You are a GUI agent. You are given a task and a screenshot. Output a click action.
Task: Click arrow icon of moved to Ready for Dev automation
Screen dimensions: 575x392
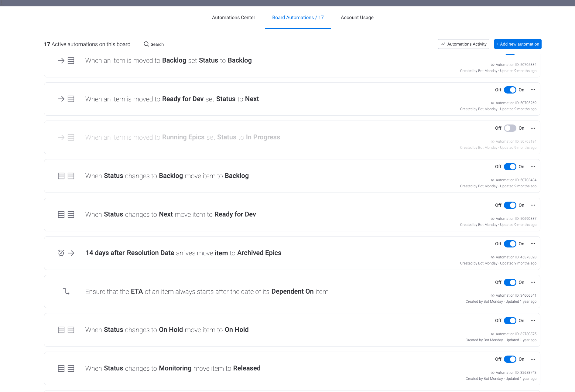(x=61, y=99)
